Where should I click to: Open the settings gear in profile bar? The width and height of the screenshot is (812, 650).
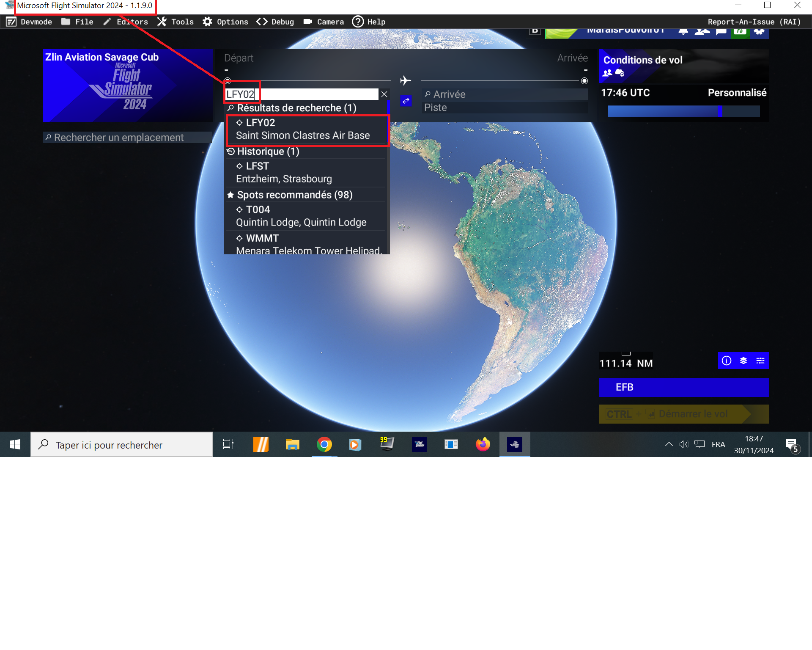(759, 32)
